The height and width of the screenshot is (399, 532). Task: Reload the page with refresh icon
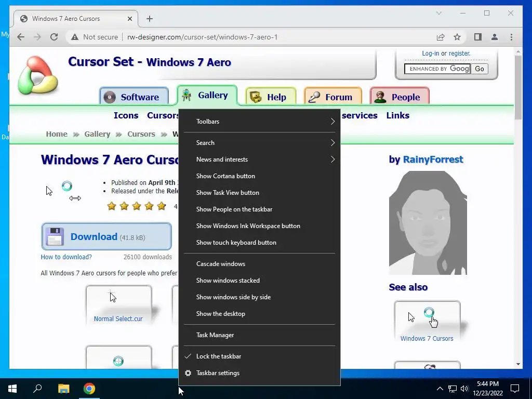click(54, 37)
